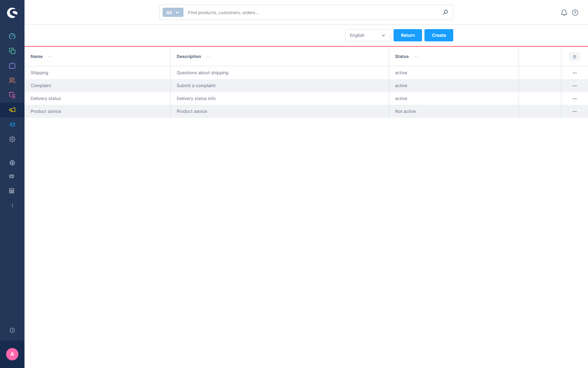
Task: Click the Create button to add new item
Action: coord(439,35)
